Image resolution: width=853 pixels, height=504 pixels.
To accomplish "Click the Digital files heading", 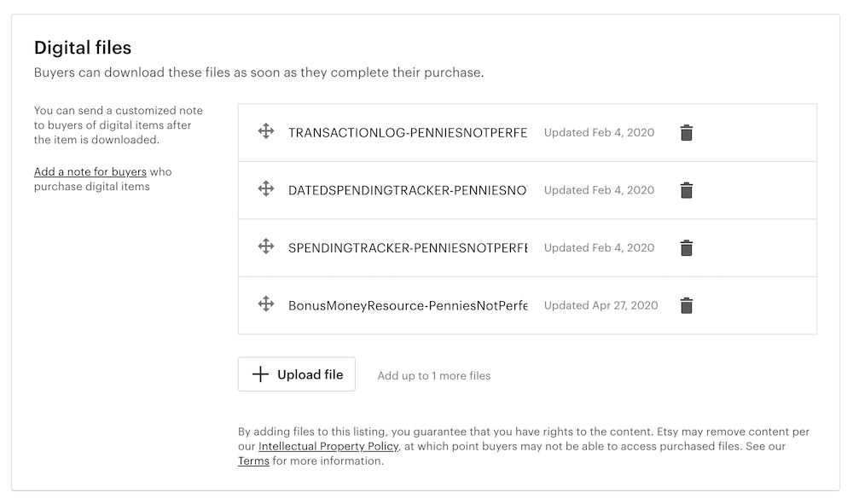I will point(83,48).
